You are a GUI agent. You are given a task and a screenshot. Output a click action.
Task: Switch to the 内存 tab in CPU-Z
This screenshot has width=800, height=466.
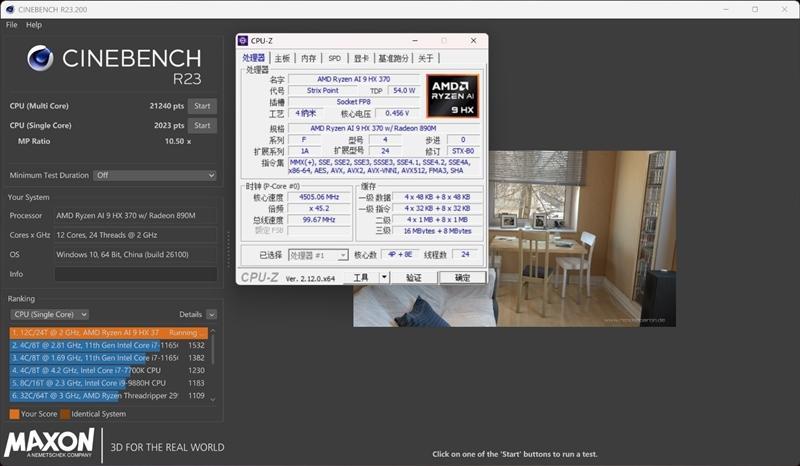pos(308,59)
